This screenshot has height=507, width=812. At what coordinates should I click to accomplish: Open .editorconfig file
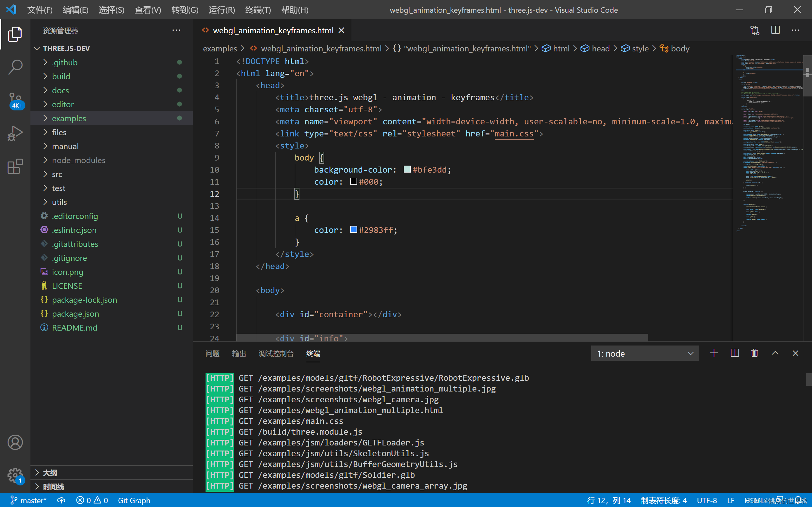click(112, 216)
